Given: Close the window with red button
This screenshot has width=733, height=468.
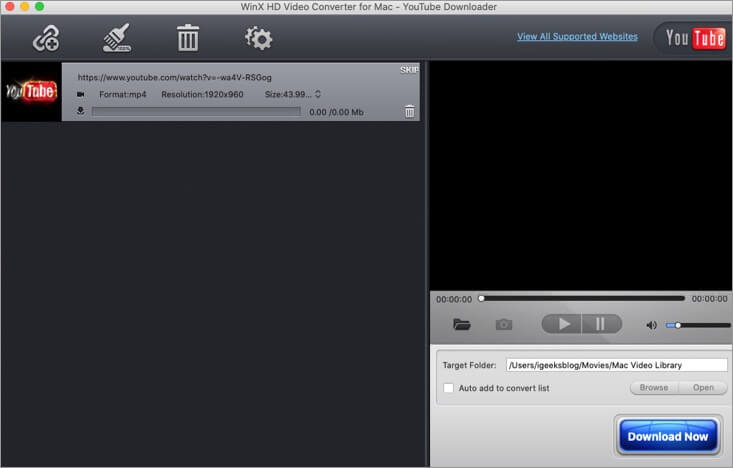Looking at the screenshot, I should pyautogui.click(x=9, y=6).
